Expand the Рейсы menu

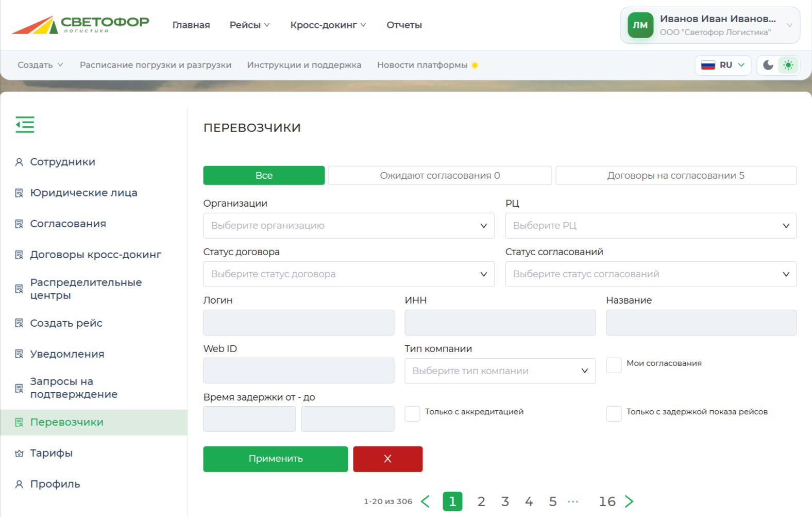pos(249,25)
